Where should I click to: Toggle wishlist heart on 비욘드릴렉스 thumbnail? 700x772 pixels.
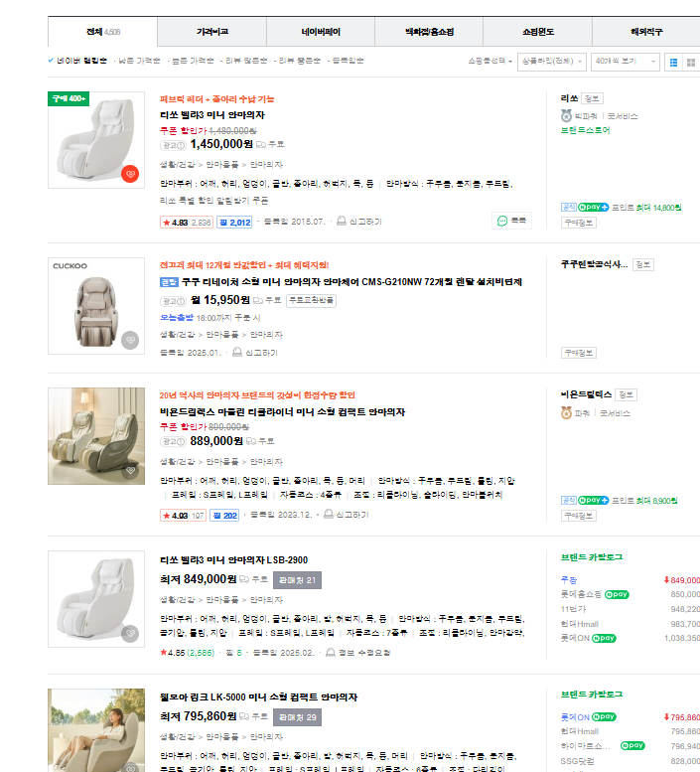[130, 470]
